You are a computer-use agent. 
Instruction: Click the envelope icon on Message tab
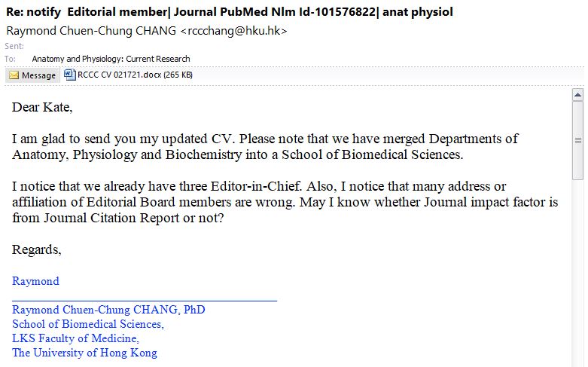tap(14, 75)
